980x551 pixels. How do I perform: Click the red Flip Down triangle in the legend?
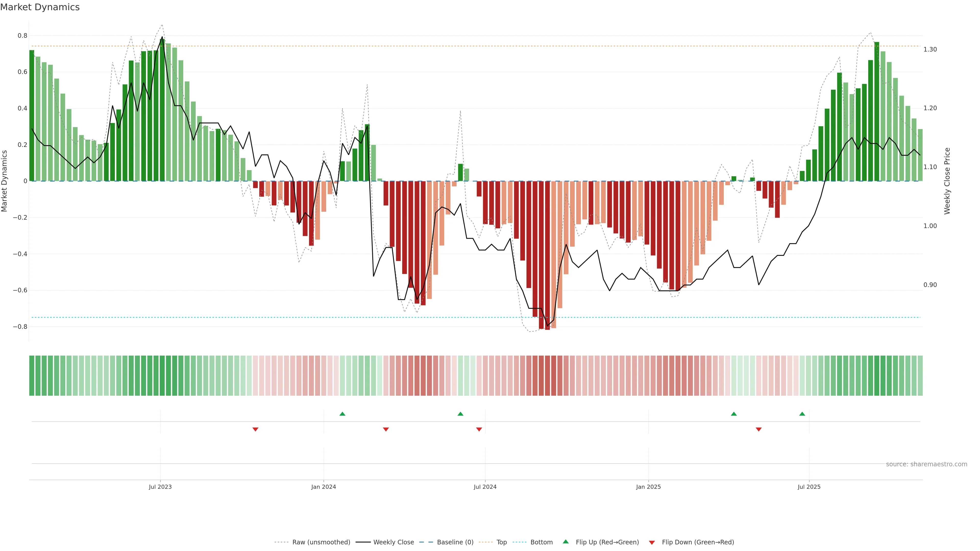click(652, 542)
